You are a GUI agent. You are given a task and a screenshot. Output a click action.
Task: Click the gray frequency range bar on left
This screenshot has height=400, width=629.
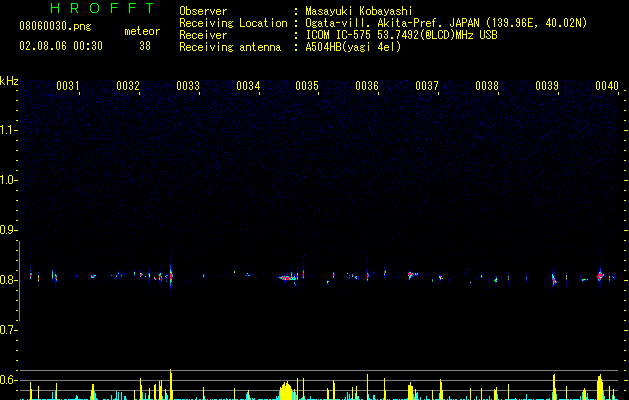pos(19,281)
